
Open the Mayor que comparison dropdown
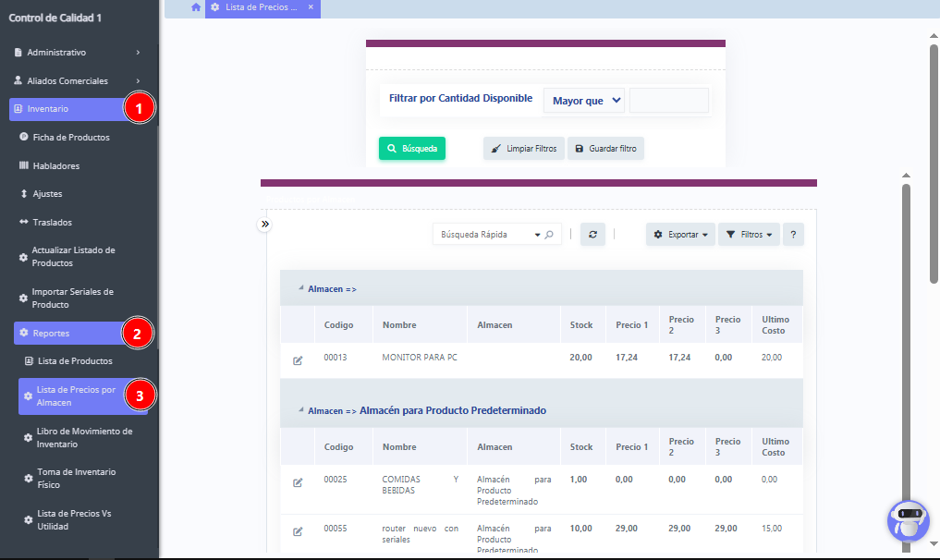click(x=584, y=101)
